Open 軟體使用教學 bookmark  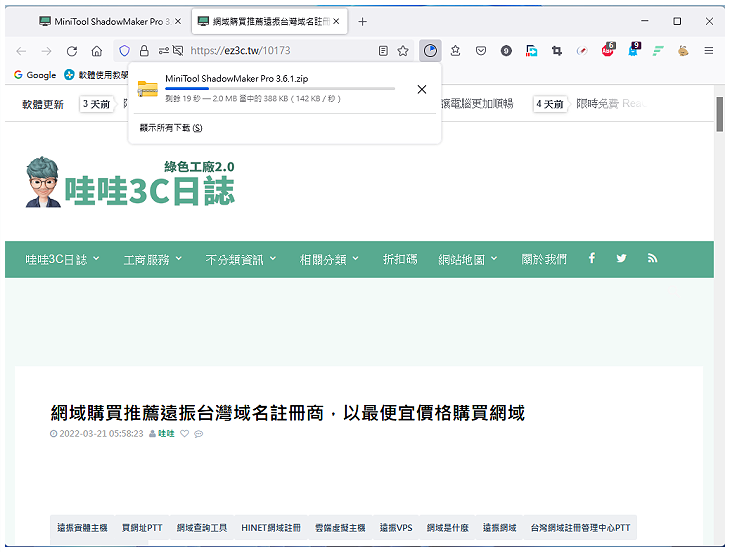click(x=96, y=75)
